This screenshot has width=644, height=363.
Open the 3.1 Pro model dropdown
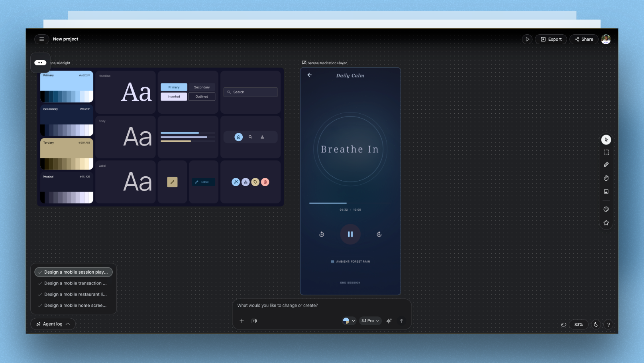[370, 321]
